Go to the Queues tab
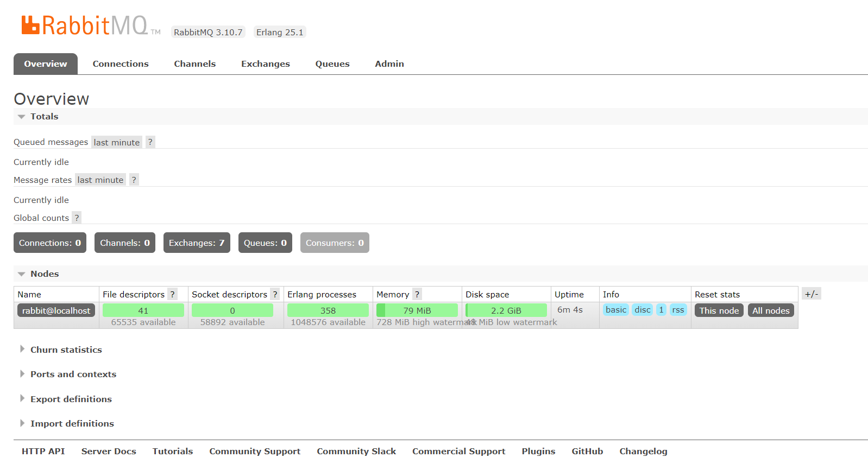The image size is (868, 464). point(332,63)
